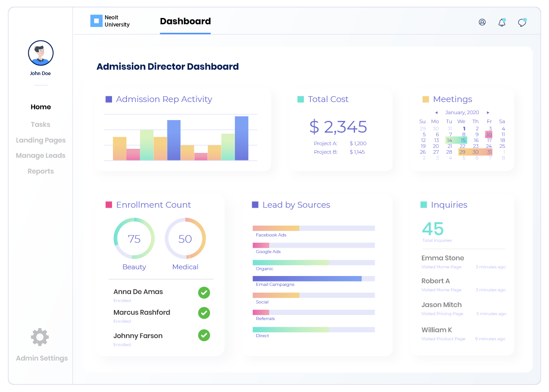The image size is (549, 392).
Task: Go to next month in Meetings calendar
Action: (488, 113)
